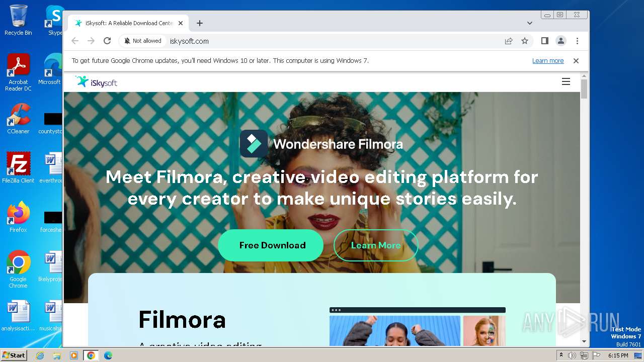Share this page icon in address bar
Screen dimensions: 644x362
tap(509, 41)
